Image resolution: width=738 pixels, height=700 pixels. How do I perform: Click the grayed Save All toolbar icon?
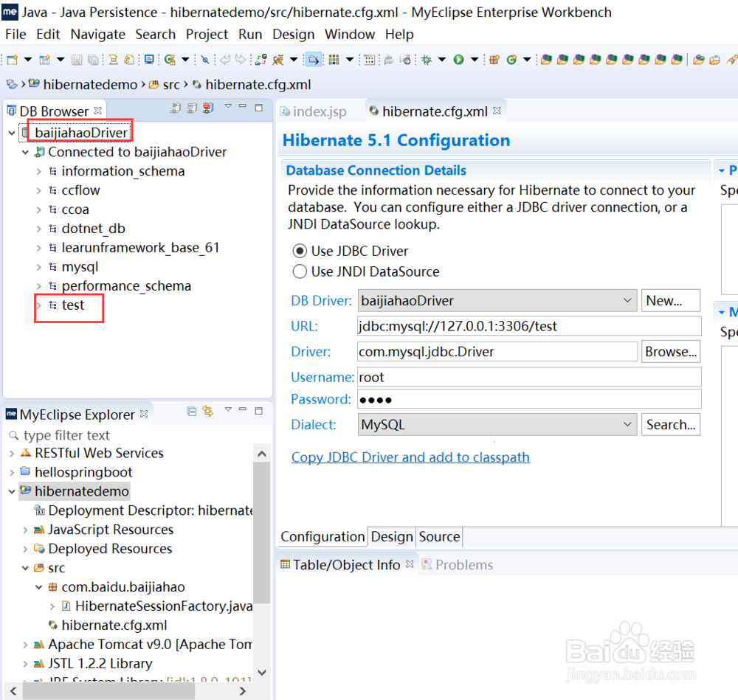coord(93,59)
